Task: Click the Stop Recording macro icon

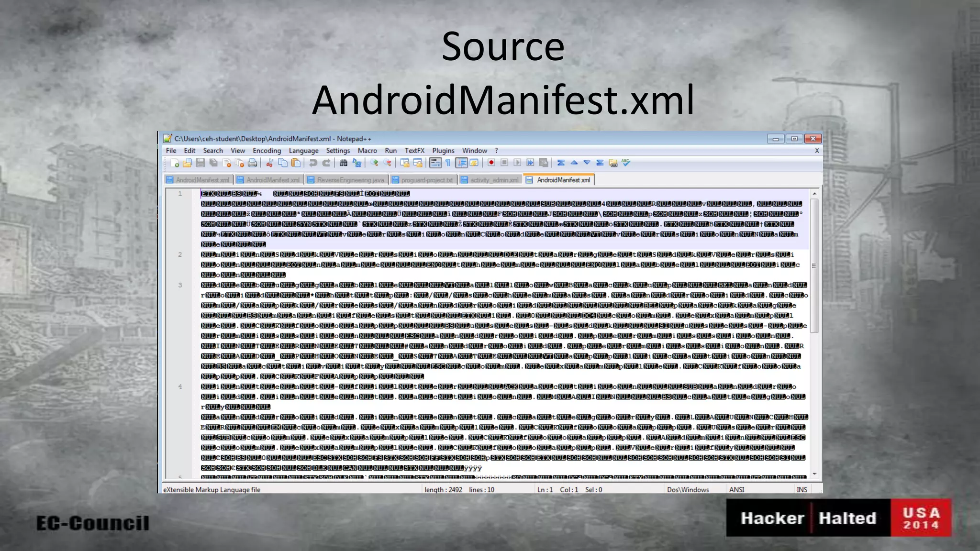Action: [x=504, y=163]
